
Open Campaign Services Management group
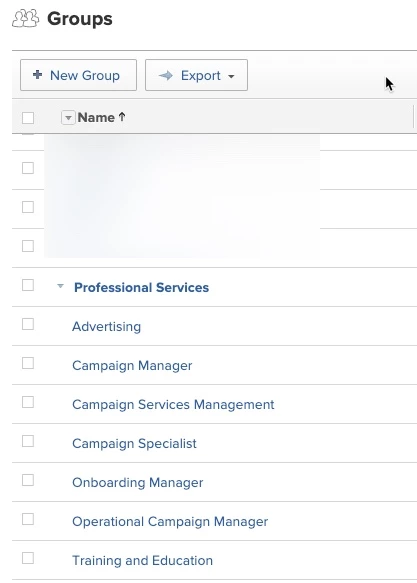(173, 405)
